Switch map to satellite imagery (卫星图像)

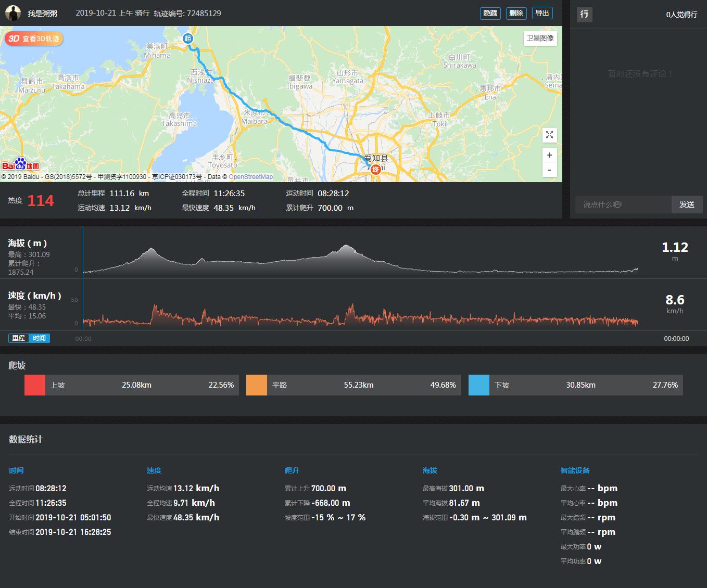[540, 39]
